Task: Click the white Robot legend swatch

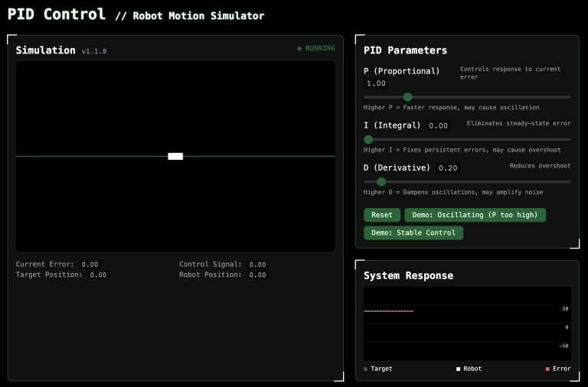Action: point(459,369)
